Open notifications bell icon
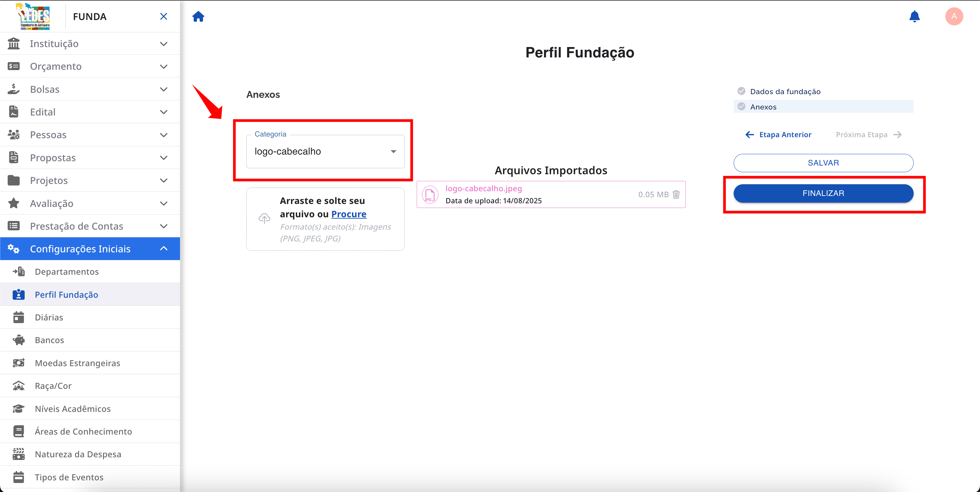This screenshot has width=980, height=492. click(x=914, y=17)
